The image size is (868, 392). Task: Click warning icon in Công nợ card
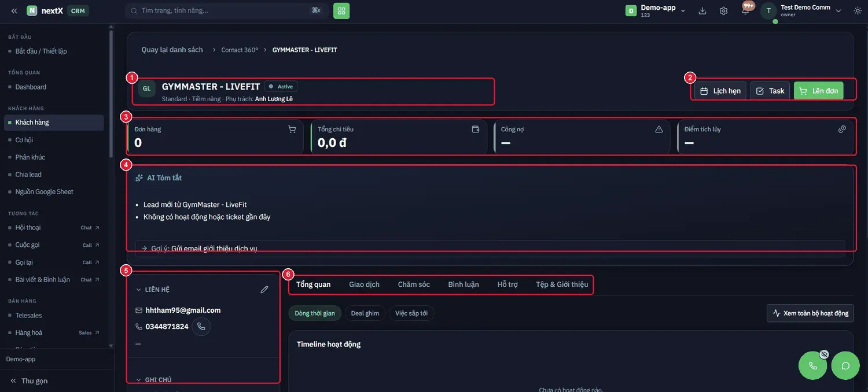[659, 130]
